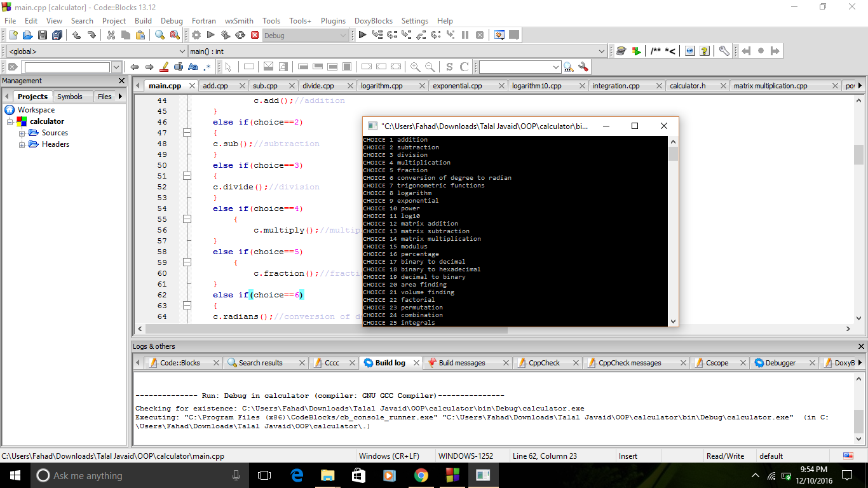Expand the Headers folder in project tree
The width and height of the screenshot is (868, 488).
[22, 145]
